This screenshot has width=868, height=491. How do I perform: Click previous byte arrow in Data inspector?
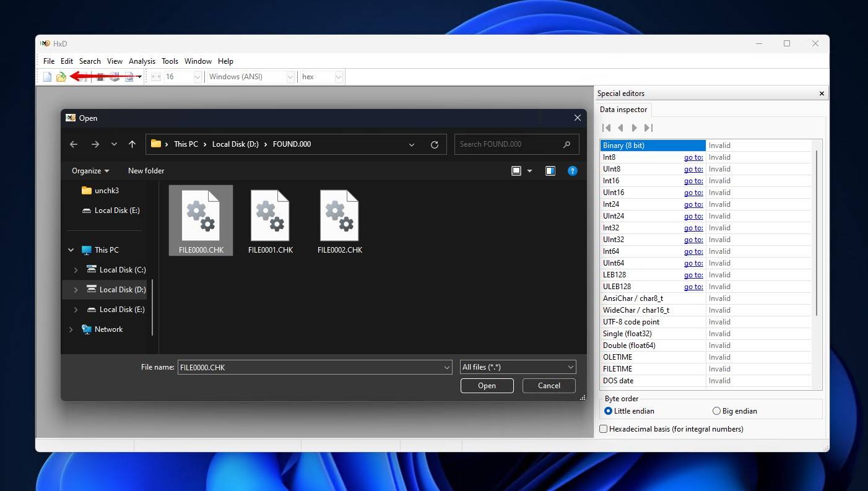620,128
